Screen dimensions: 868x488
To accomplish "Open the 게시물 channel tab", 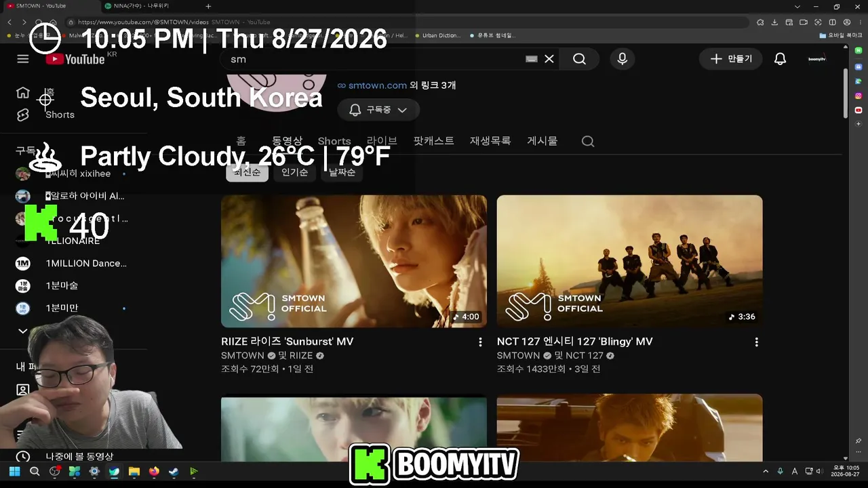I will [x=542, y=141].
